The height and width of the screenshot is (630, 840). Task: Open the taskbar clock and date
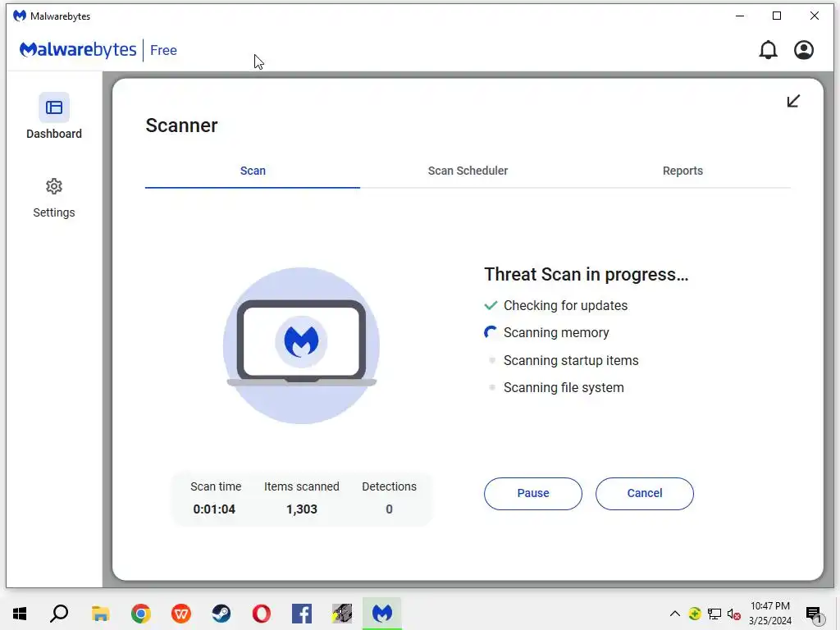tap(769, 614)
